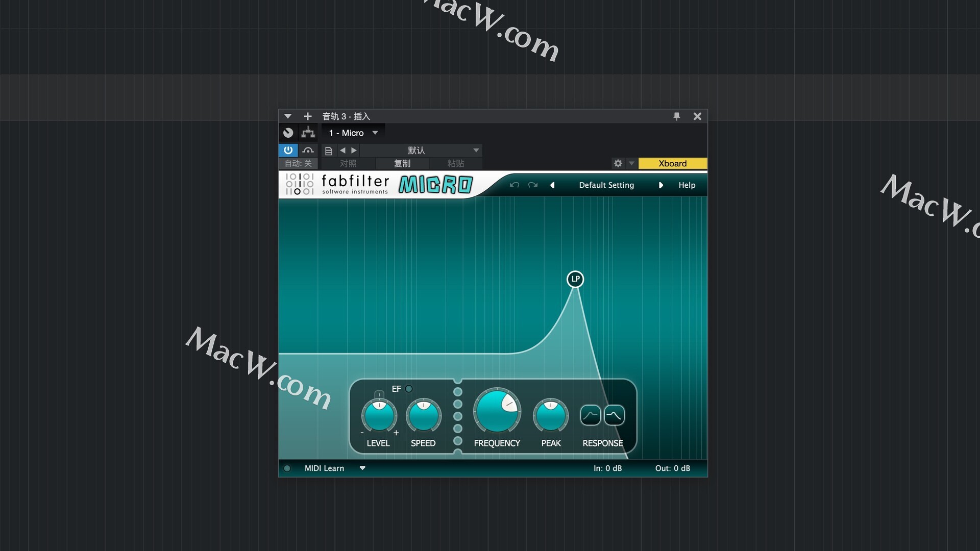Click the 复制 copy button

pyautogui.click(x=402, y=163)
